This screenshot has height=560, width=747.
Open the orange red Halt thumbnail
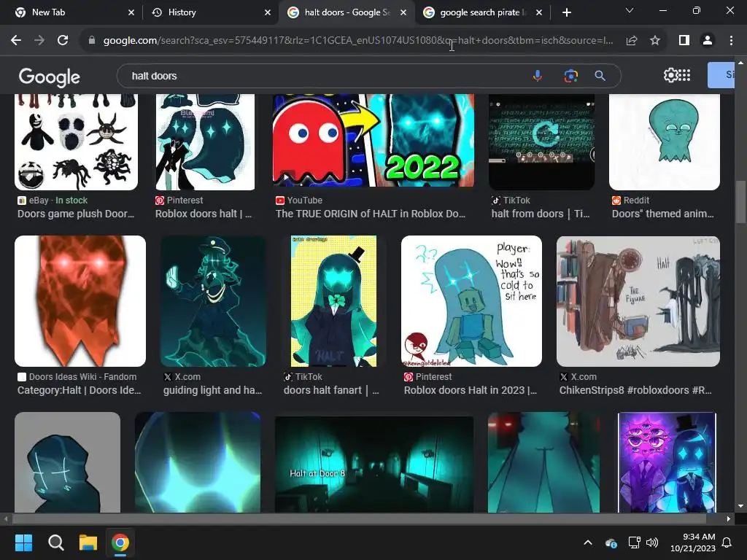click(x=80, y=301)
